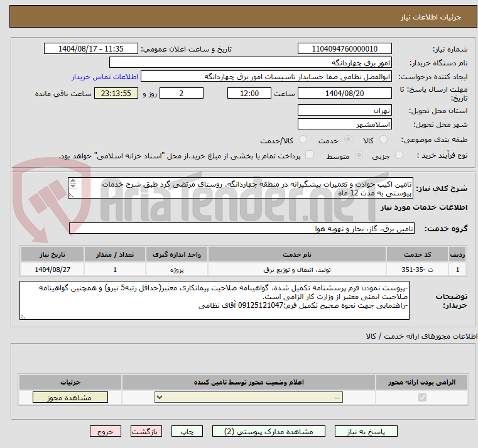Click اطلاعات مجوزهای ارائه خدمت / کالا heading
This screenshot has height=448, width=478.
pyautogui.click(x=421, y=336)
